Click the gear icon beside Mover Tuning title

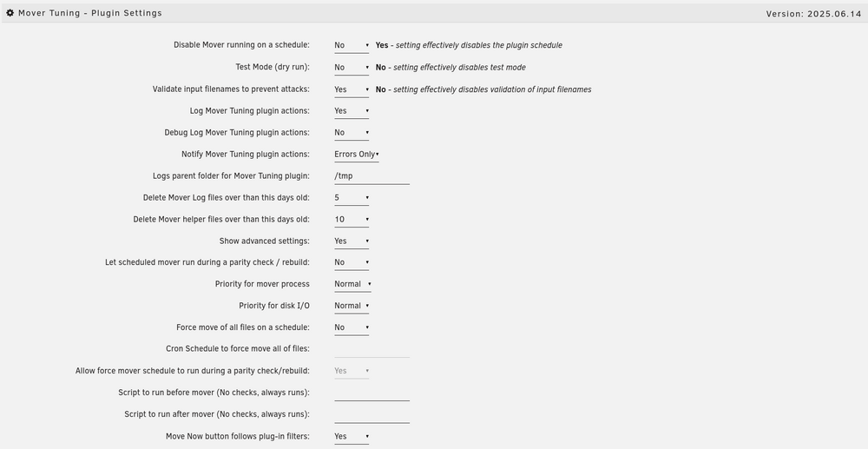(x=10, y=13)
